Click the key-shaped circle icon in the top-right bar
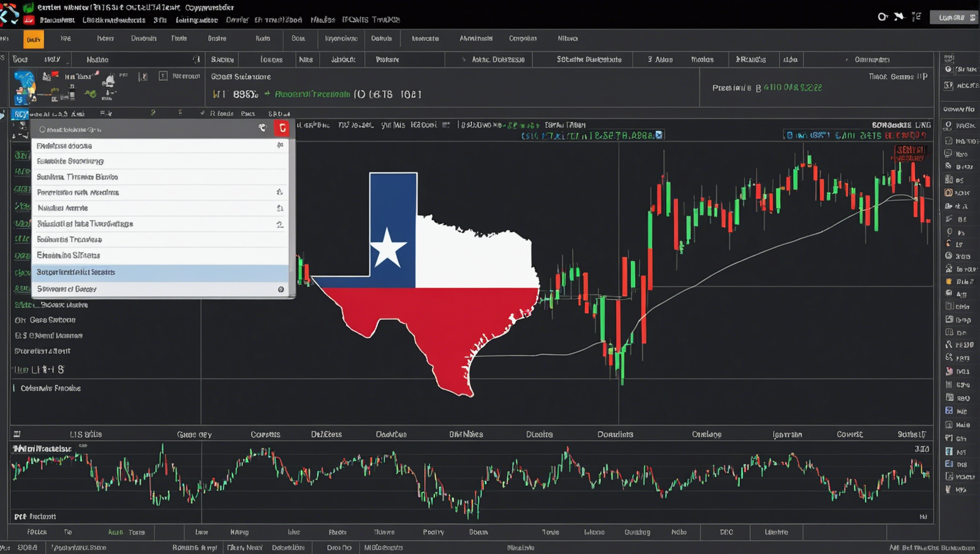This screenshot has width=980, height=554. 883,17
